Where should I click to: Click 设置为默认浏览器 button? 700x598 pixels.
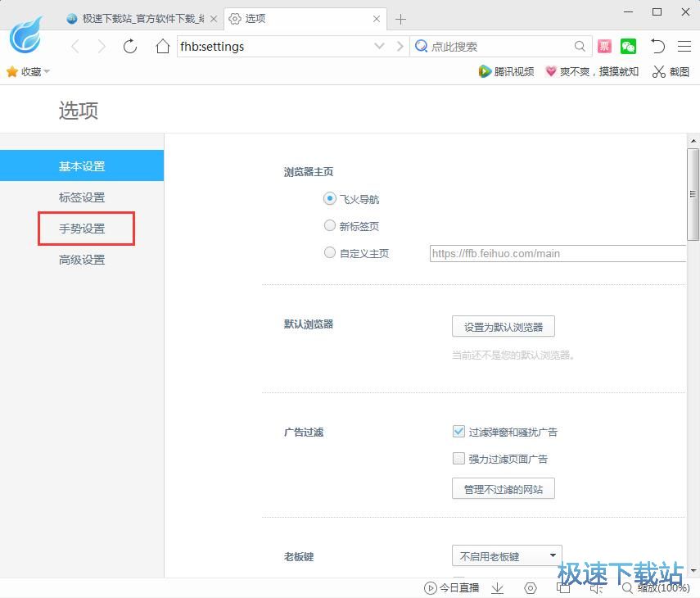click(504, 327)
